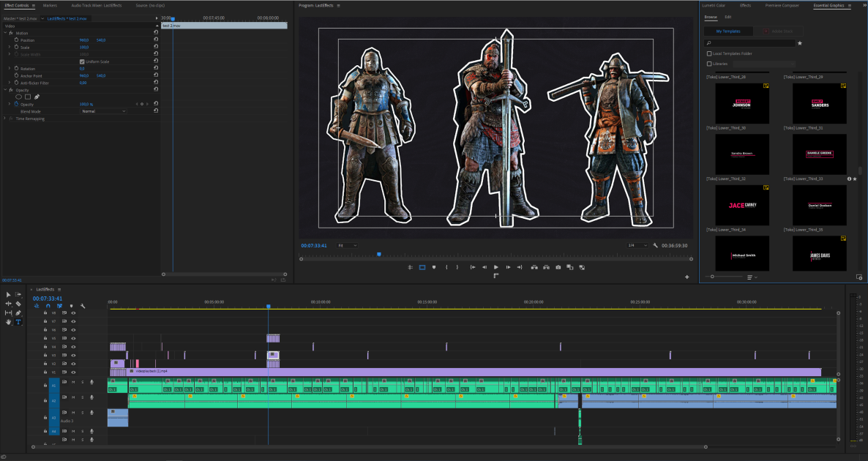Viewport: 868px width, 461px height.
Task: Hide video track V4 eye
Action: coord(73,346)
